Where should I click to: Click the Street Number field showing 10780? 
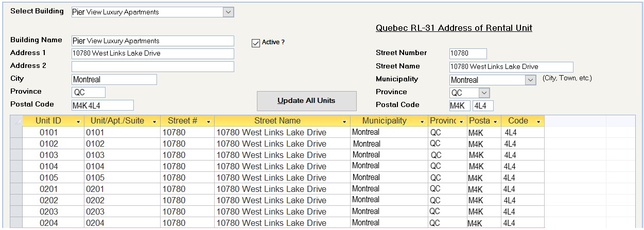coord(468,54)
